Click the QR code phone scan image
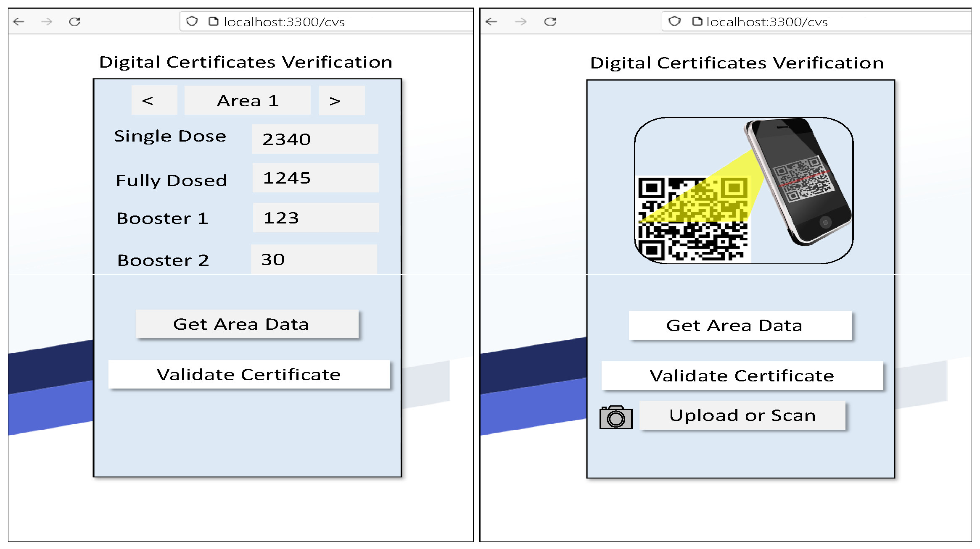Viewport: 980px width, 549px height. coord(743,191)
